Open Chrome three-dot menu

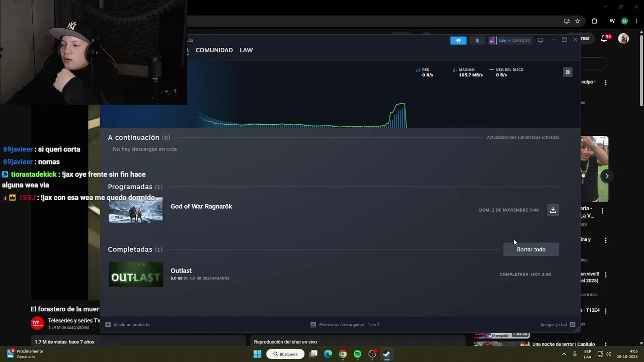pyautogui.click(x=635, y=21)
